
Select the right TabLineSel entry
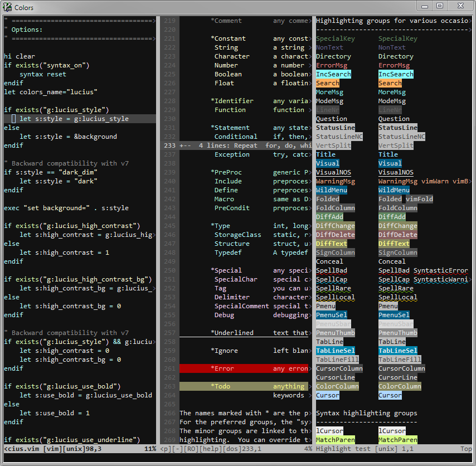pyautogui.click(x=397, y=351)
